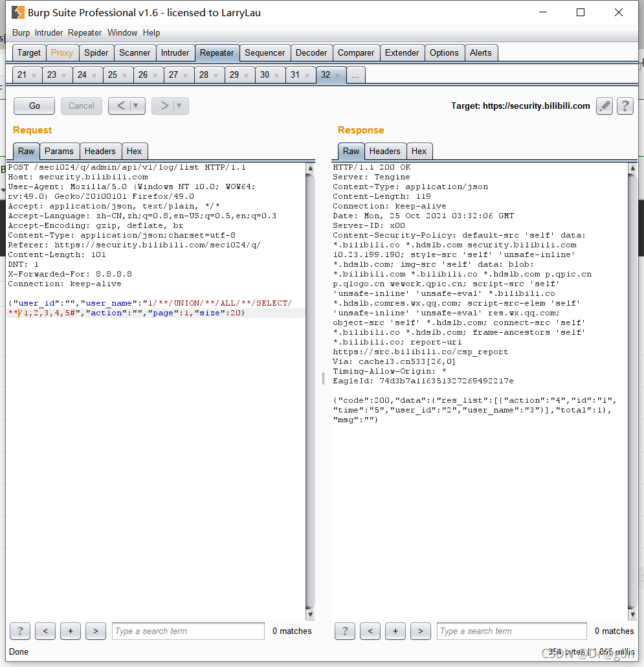Image resolution: width=644 pixels, height=667 pixels.
Task: Open the Window menu
Action: 122,33
